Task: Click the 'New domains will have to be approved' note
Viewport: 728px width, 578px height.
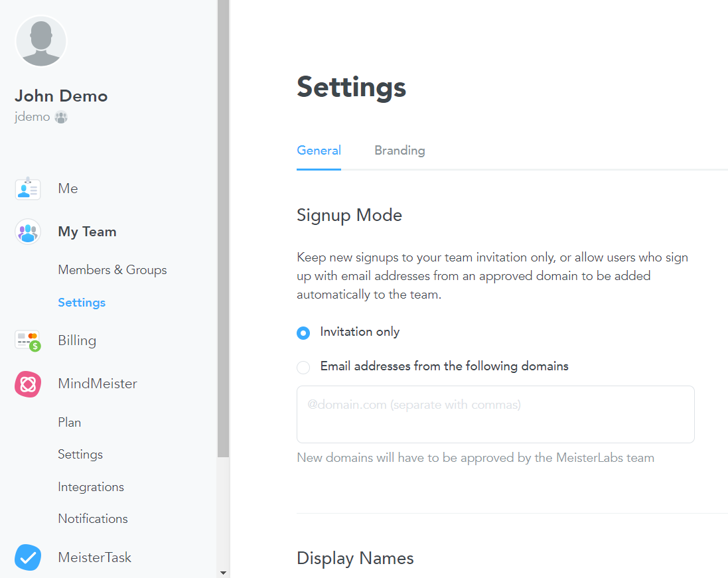Action: [475, 458]
